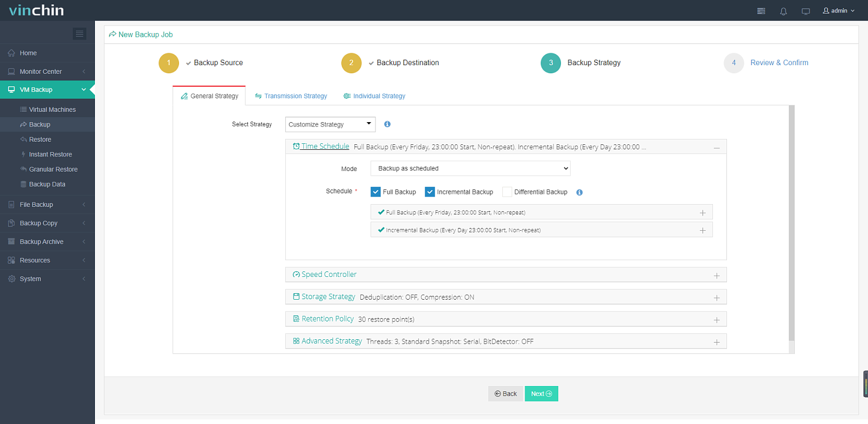Click the monitor screen icon in header
Viewport: 868px width, 424px height.
(x=806, y=11)
